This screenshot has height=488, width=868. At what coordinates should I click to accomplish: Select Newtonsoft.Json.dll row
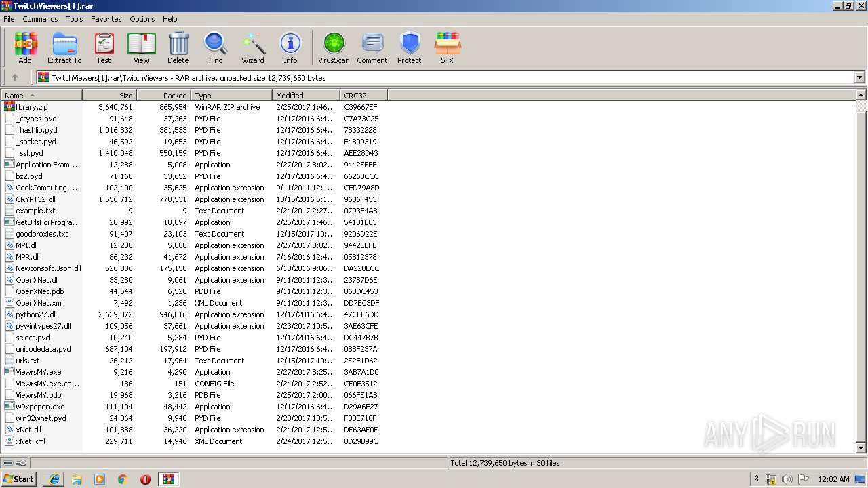[192, 268]
